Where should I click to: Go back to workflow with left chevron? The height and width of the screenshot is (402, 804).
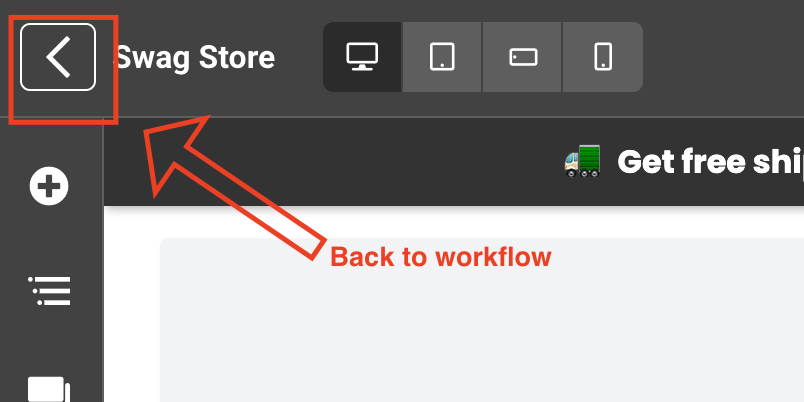[x=58, y=57]
